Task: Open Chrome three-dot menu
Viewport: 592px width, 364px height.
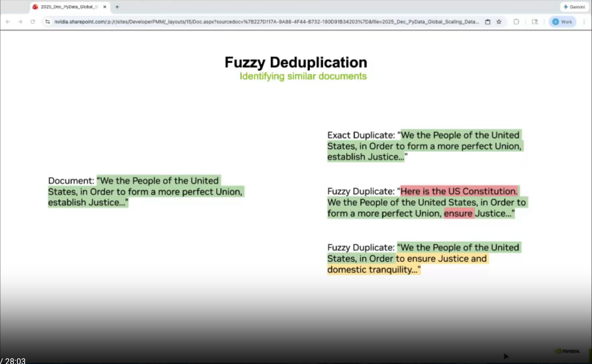Action: (x=584, y=22)
